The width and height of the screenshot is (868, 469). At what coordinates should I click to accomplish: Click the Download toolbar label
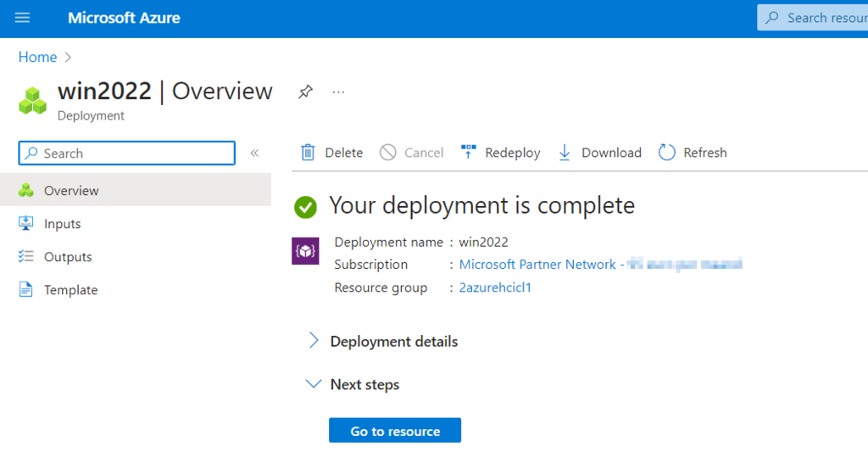611,153
